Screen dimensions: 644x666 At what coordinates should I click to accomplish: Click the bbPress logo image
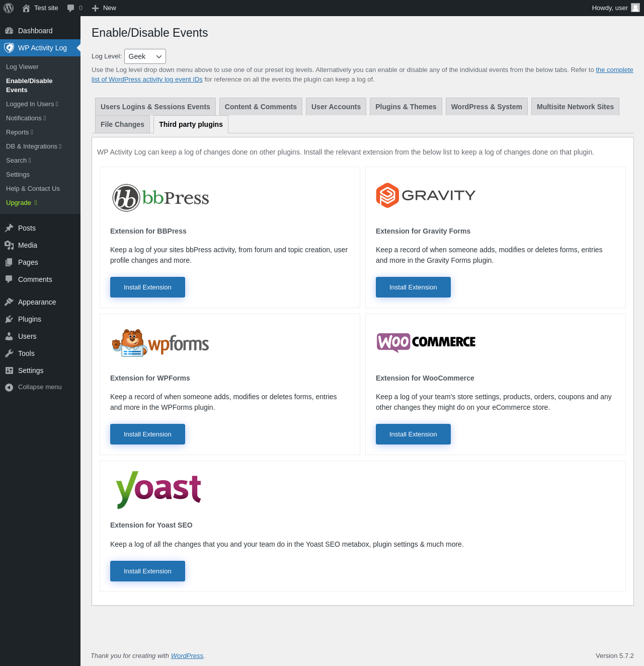160,198
